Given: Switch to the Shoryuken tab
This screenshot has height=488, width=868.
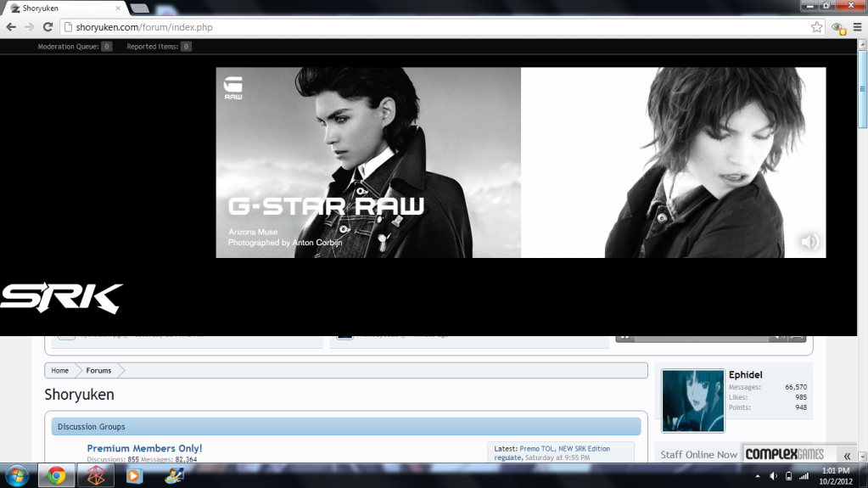Looking at the screenshot, I should click(64, 8).
